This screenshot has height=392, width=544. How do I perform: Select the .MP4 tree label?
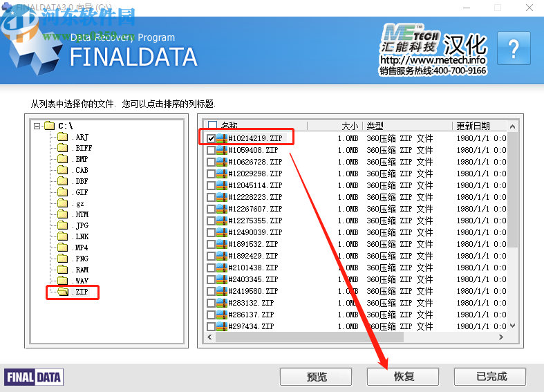point(80,248)
